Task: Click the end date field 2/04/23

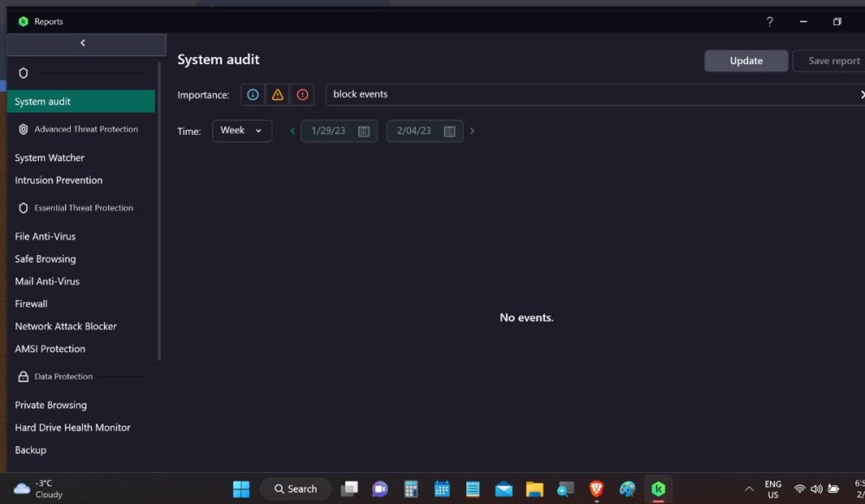Action: tap(425, 131)
